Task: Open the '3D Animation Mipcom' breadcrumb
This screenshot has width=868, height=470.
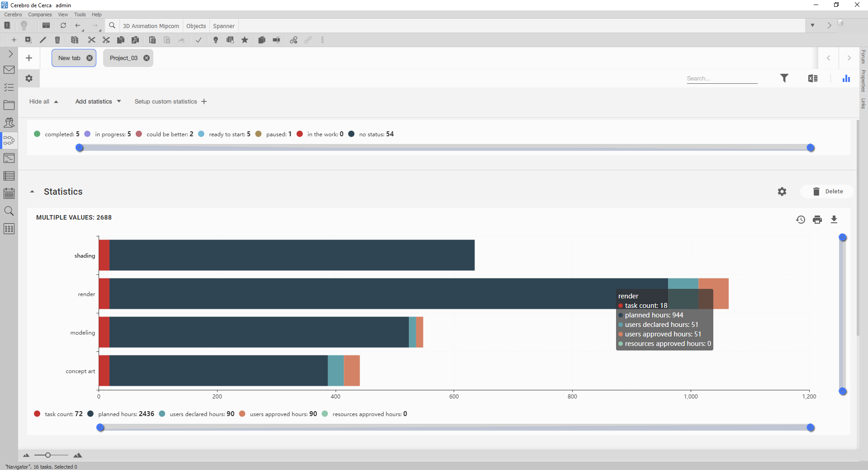Action: click(151, 26)
